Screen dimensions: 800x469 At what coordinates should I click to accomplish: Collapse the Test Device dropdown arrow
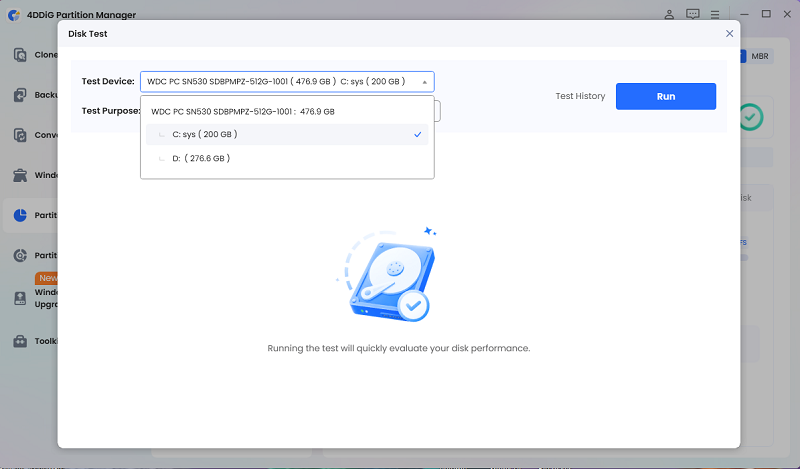click(x=424, y=82)
